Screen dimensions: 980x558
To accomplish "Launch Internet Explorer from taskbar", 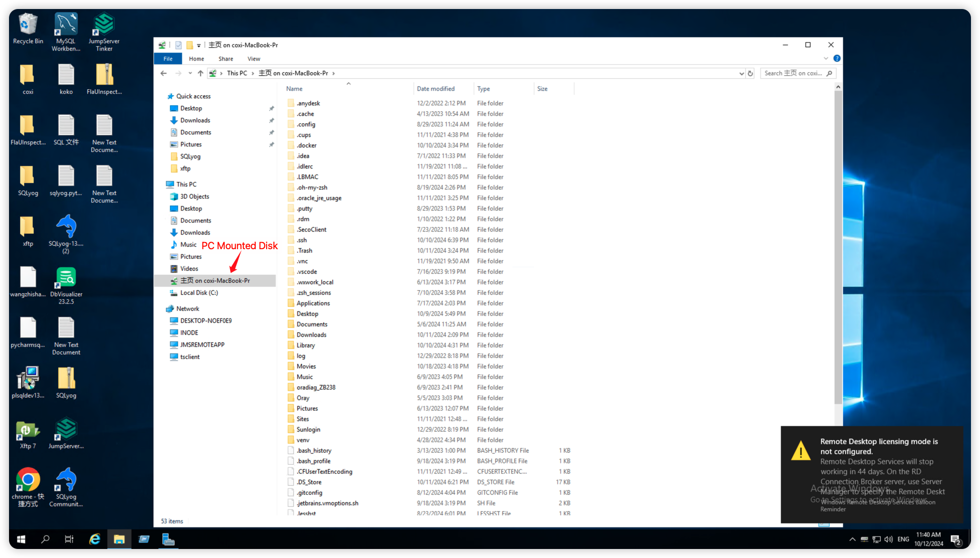I will click(94, 539).
